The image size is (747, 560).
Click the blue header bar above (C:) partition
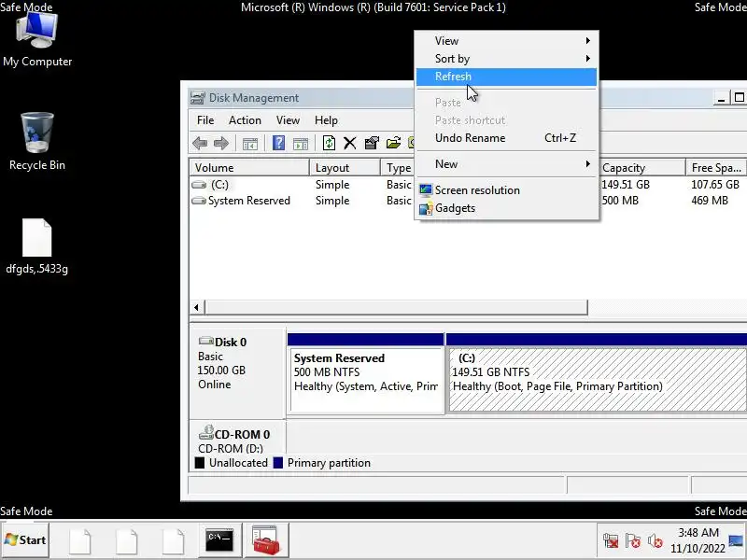[x=597, y=339]
